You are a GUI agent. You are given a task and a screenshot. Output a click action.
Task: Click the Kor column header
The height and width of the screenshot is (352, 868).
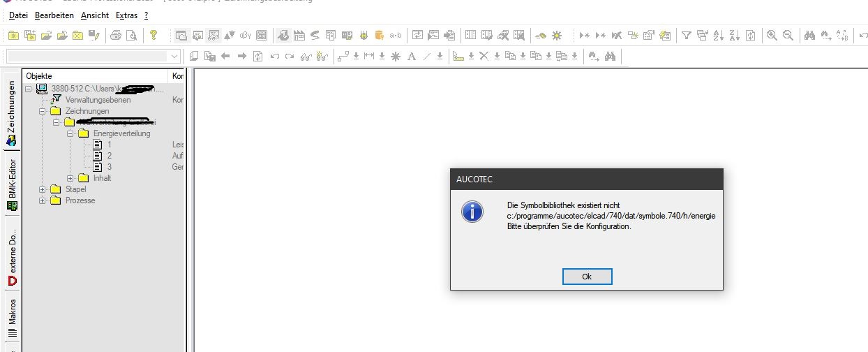click(x=177, y=75)
